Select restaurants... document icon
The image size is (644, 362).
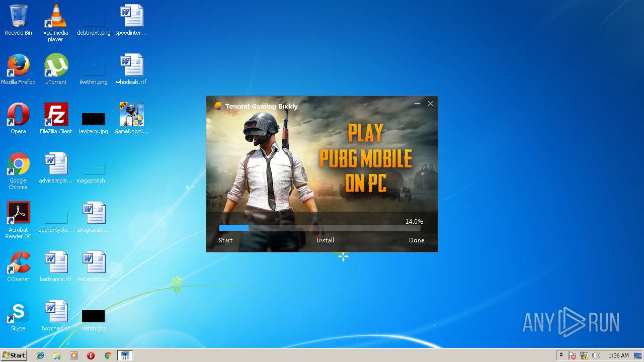click(x=94, y=266)
